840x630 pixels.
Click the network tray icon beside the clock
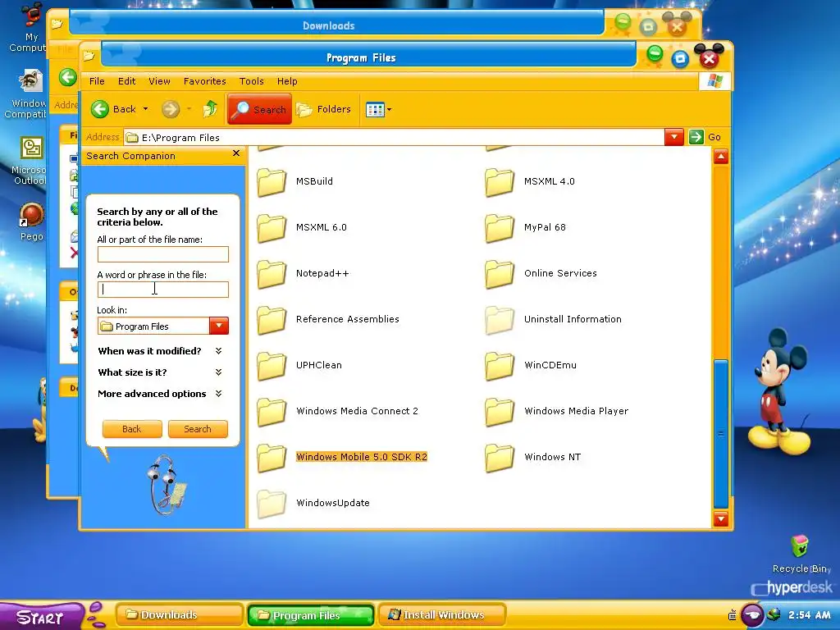coord(773,615)
